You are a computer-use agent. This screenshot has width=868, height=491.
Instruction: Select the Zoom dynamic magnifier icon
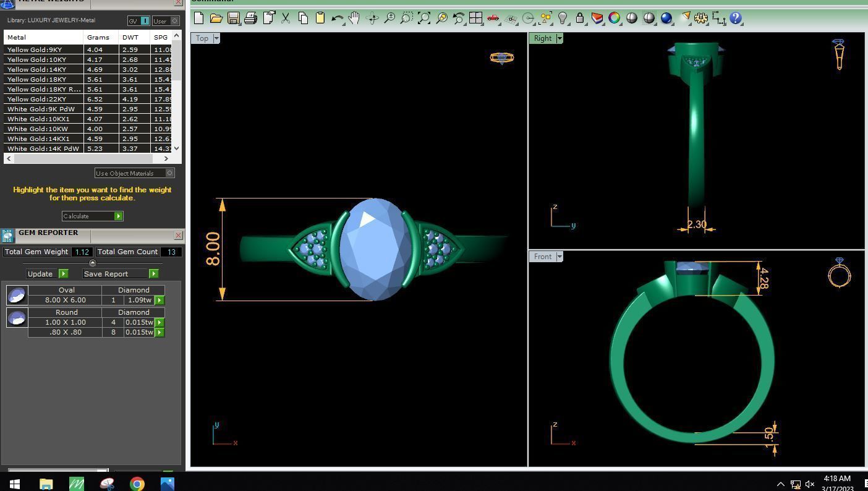pyautogui.click(x=389, y=19)
